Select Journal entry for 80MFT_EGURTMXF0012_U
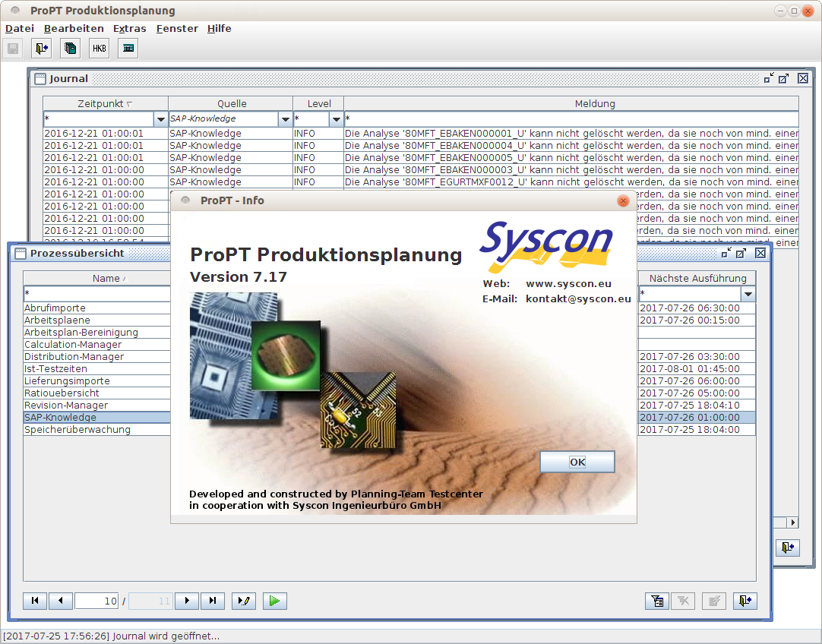The width and height of the screenshot is (822, 644). point(421,182)
